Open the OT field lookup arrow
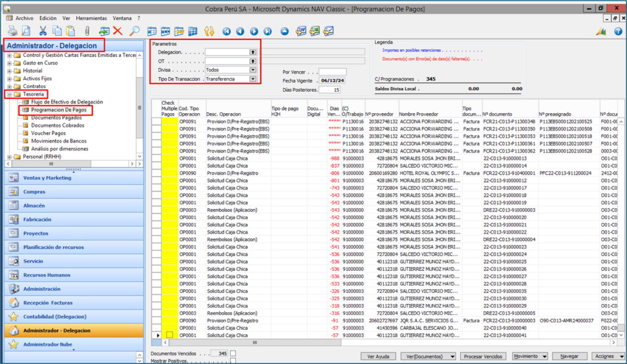Image resolution: width=627 pixels, height=364 pixels. click(253, 61)
